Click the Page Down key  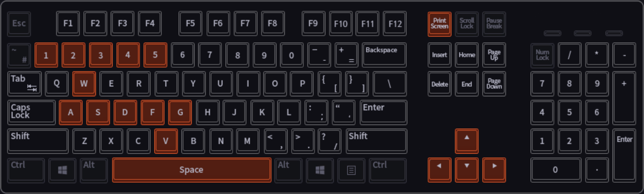(494, 84)
